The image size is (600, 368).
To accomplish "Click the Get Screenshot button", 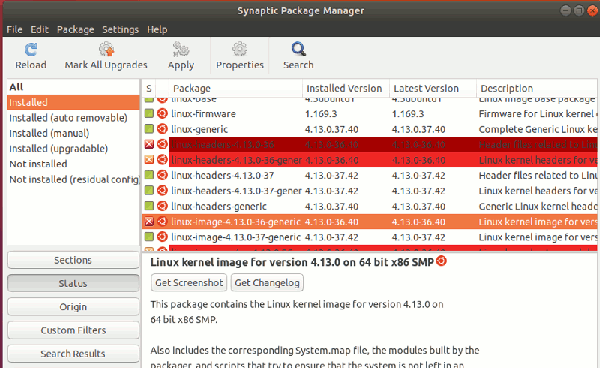I will coord(189,283).
